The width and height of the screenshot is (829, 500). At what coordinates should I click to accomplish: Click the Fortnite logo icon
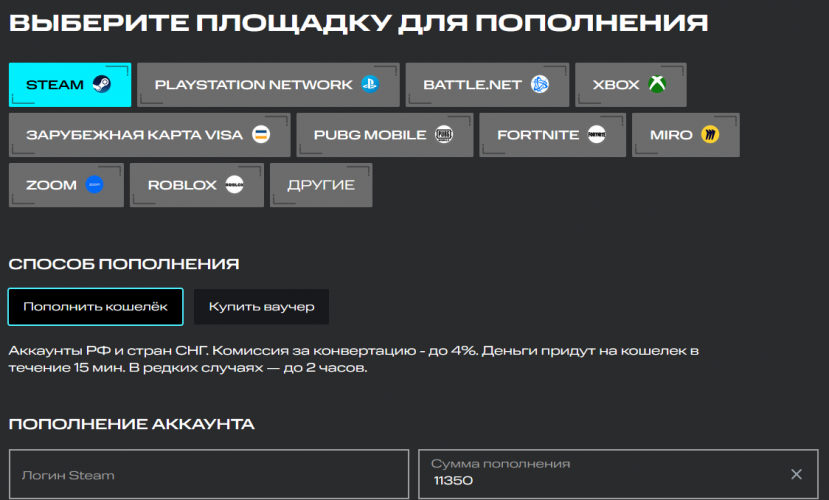tap(597, 135)
